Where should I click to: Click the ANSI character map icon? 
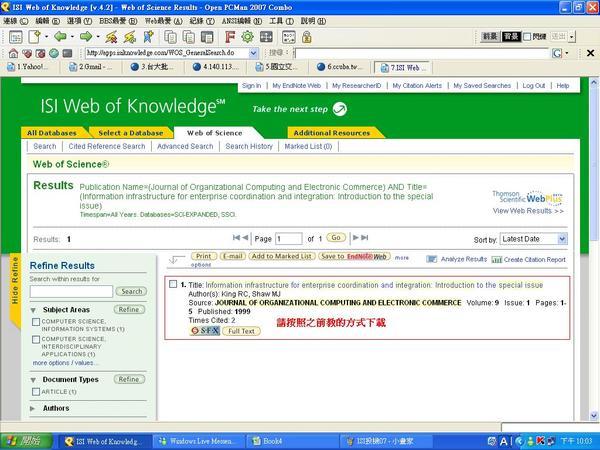point(289,37)
